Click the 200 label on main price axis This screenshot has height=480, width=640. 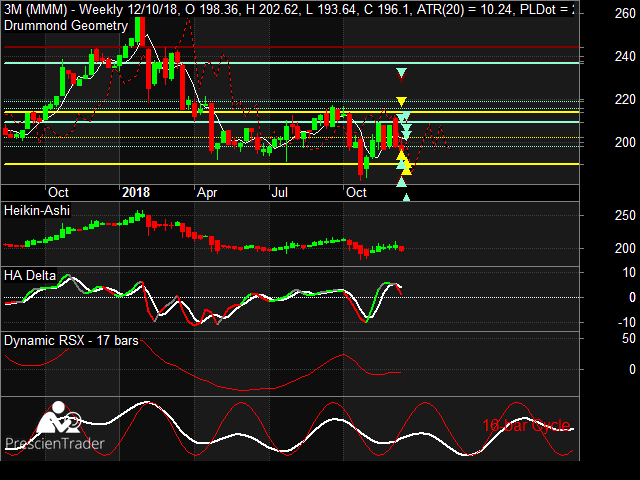coord(625,142)
